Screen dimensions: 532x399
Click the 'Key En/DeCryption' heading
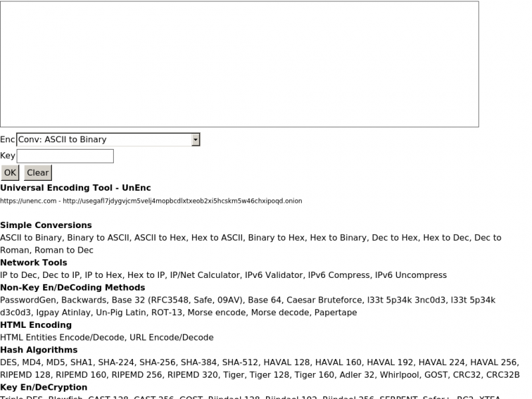[x=44, y=388]
